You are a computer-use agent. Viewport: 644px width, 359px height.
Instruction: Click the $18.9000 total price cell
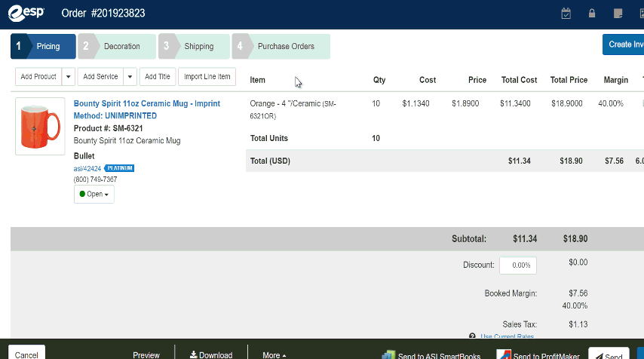tap(567, 103)
